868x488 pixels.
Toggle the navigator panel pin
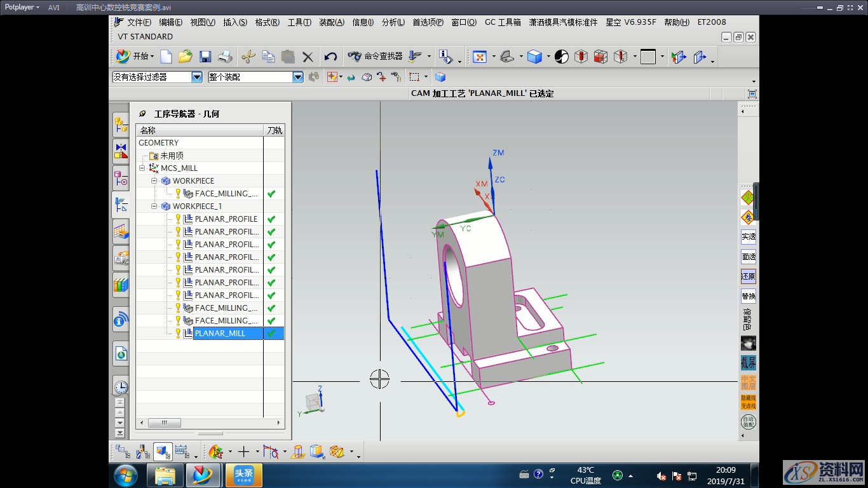pyautogui.click(x=142, y=114)
